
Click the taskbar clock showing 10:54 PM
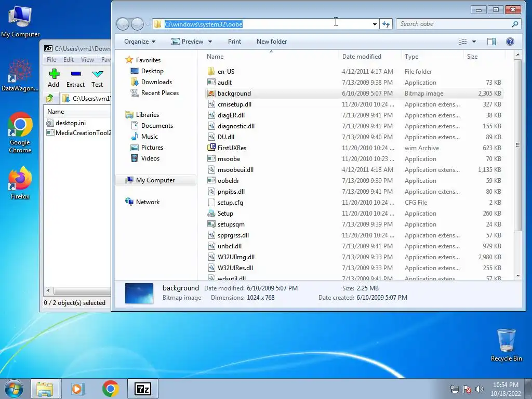[506, 389]
